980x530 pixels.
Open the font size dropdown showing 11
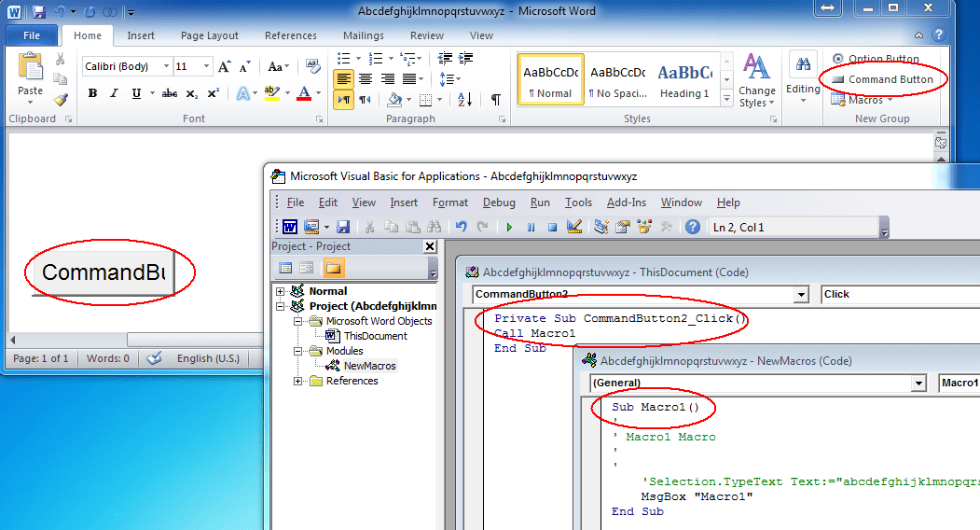click(206, 66)
